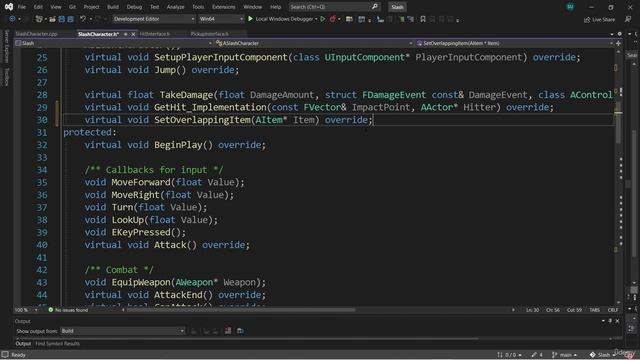Open the Toolbox side tab
Image resolution: width=640 pixels, height=360 pixels.
tap(6, 77)
